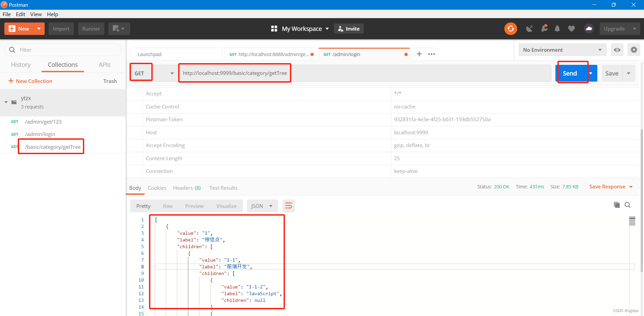The image size is (644, 316).
Task: Open the satellite capture requests icon
Action: pos(530,29)
